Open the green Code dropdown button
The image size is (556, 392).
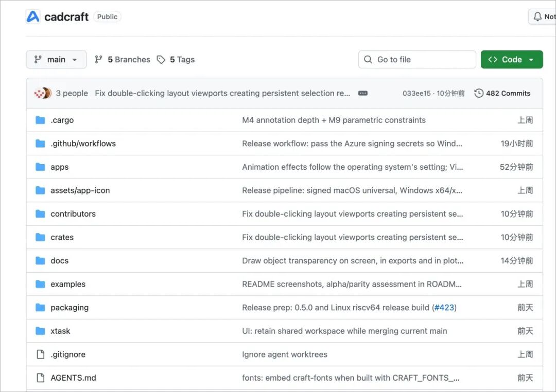(512, 60)
